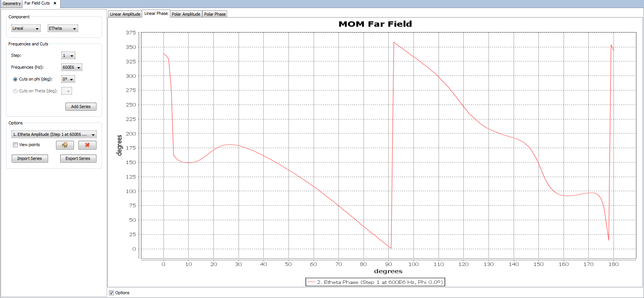Open the Polar Phase tab
This screenshot has height=298, width=644.
pos(215,14)
